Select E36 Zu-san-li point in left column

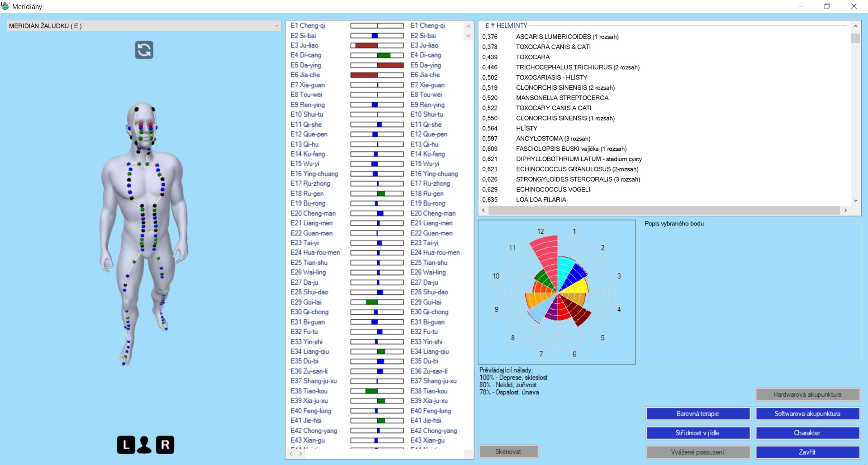[309, 371]
